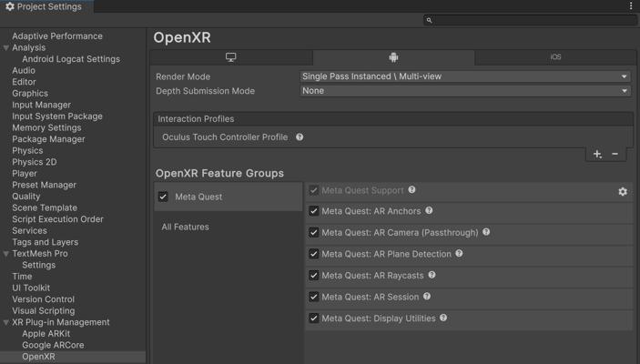Click help icon next to Display Utilities
The width and height of the screenshot is (640, 364).
tap(443, 318)
